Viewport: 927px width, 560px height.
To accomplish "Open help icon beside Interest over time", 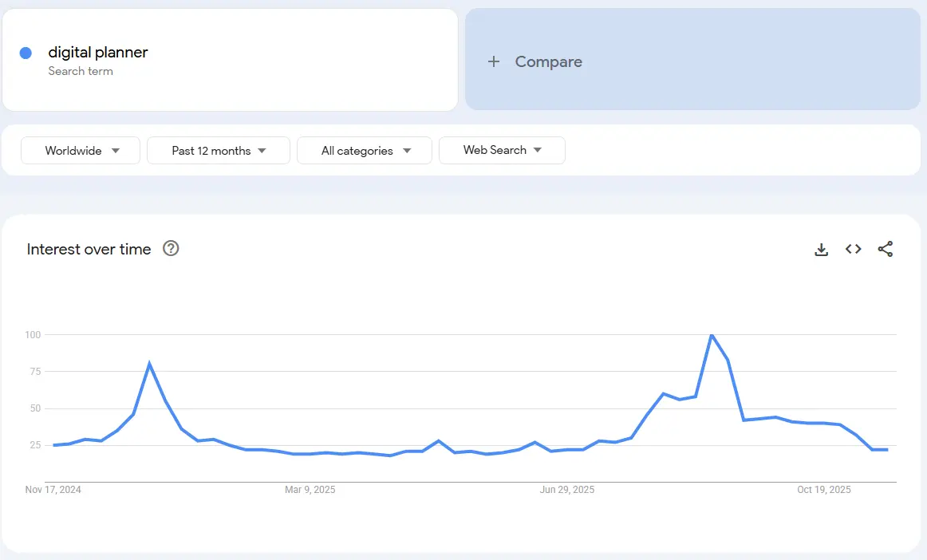I will [x=171, y=248].
